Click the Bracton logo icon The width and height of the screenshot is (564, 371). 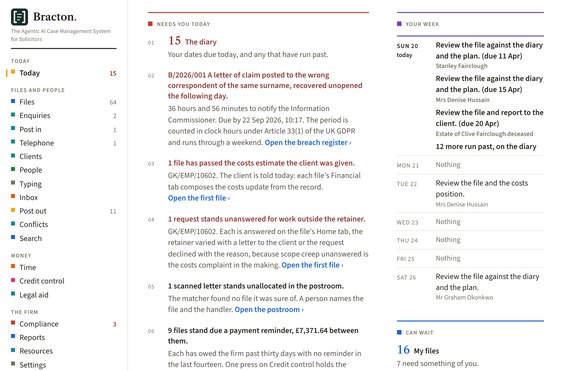[x=19, y=17]
